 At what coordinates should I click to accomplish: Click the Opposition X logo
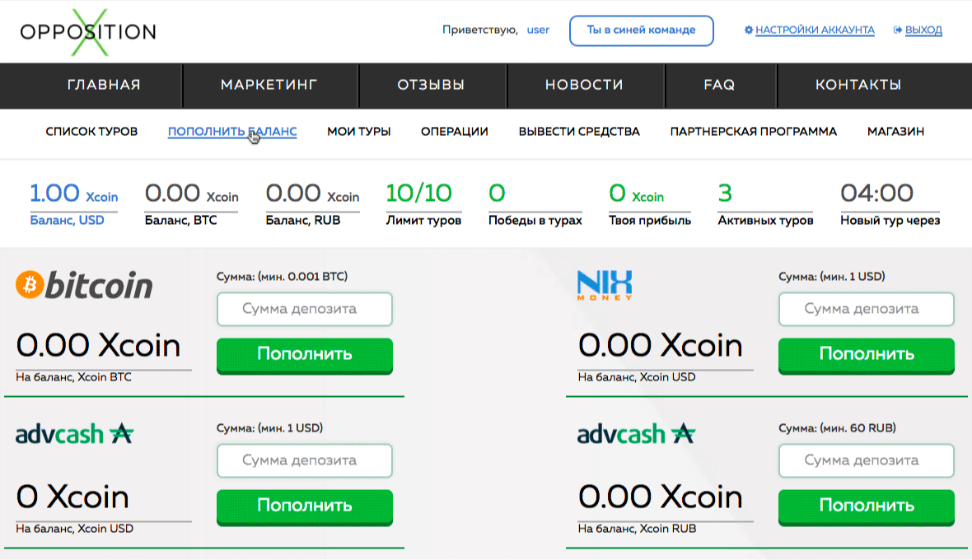(88, 32)
